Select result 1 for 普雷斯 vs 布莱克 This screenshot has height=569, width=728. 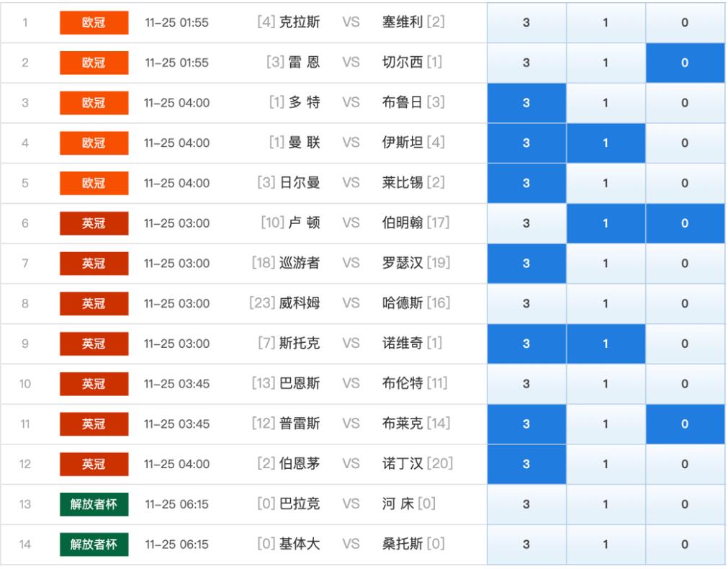[x=606, y=424]
